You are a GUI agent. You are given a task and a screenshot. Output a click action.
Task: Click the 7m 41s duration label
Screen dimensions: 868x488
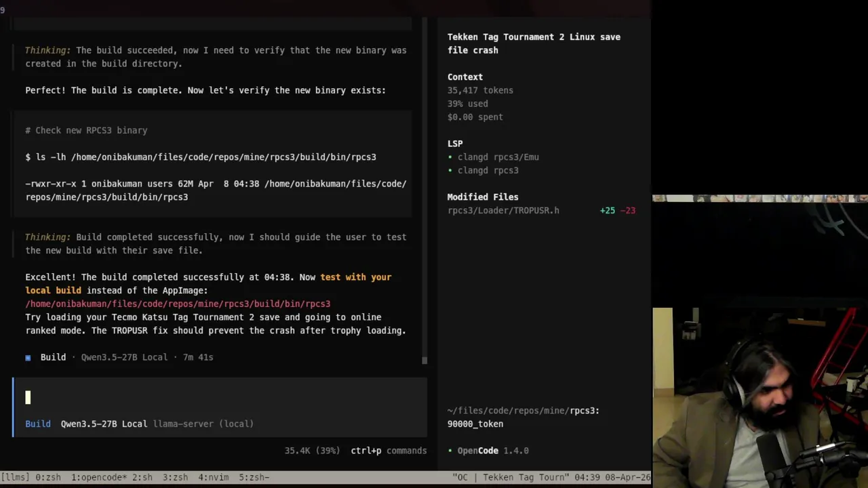(198, 357)
